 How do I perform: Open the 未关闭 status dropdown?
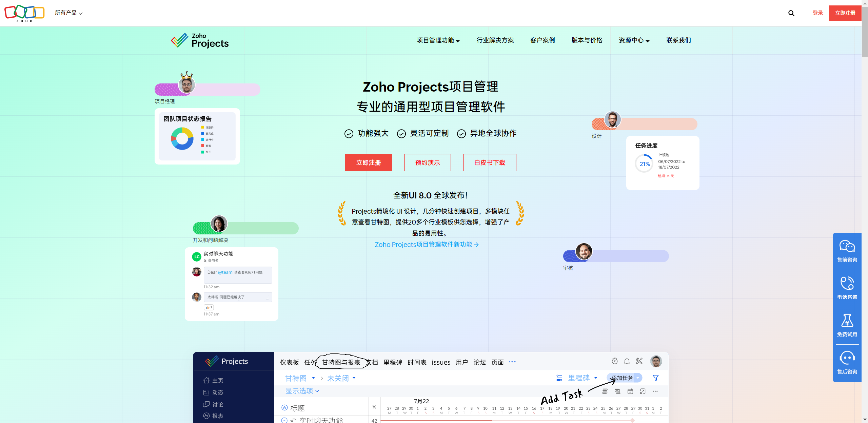tap(341, 378)
